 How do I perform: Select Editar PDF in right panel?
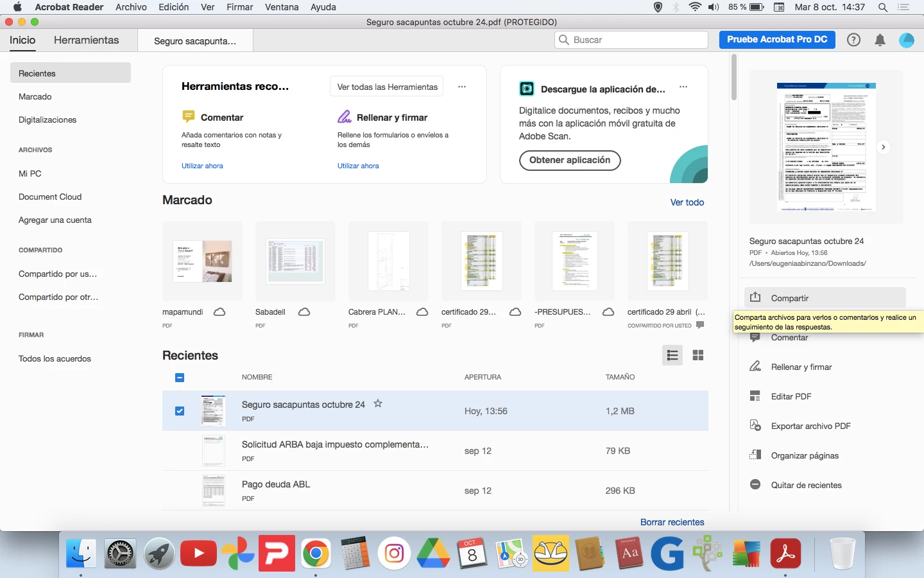coord(791,396)
